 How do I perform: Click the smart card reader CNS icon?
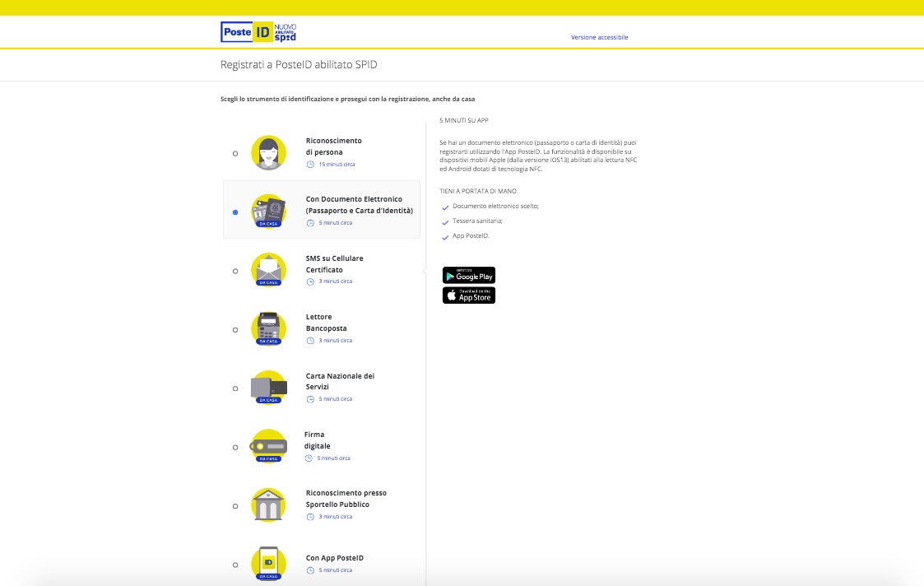pos(269,388)
